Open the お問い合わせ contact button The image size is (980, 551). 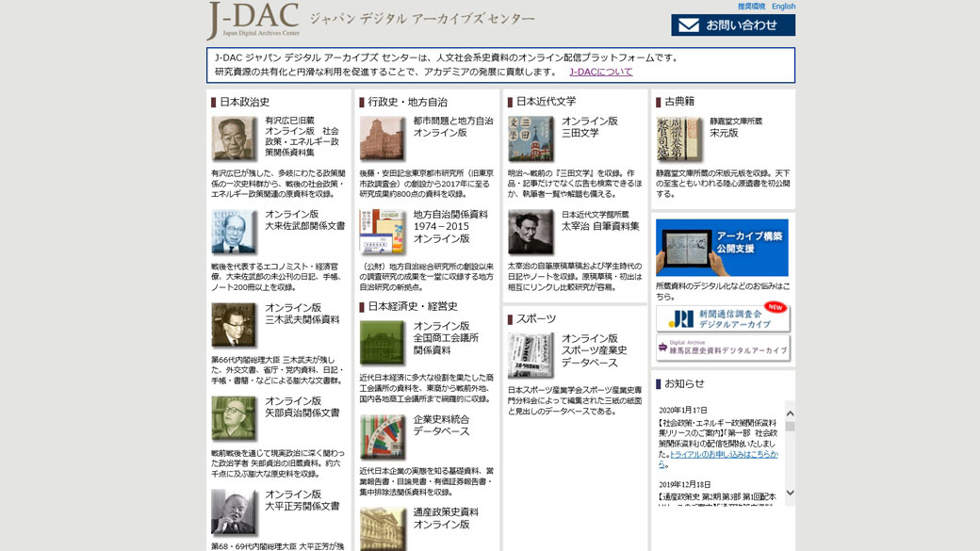click(733, 25)
